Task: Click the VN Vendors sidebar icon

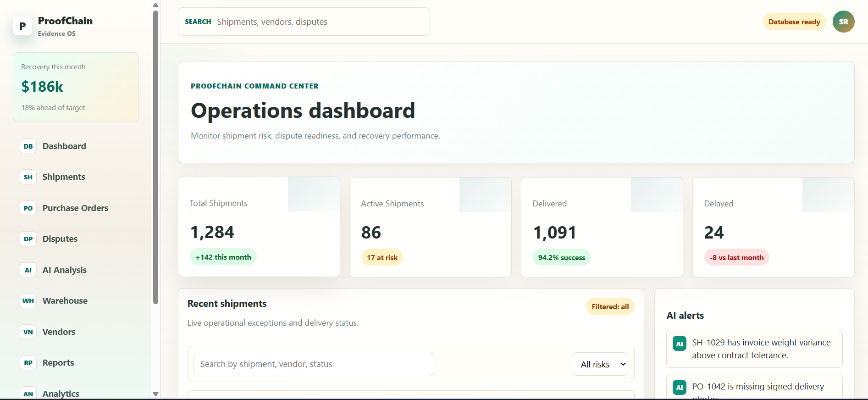Action: [x=28, y=332]
